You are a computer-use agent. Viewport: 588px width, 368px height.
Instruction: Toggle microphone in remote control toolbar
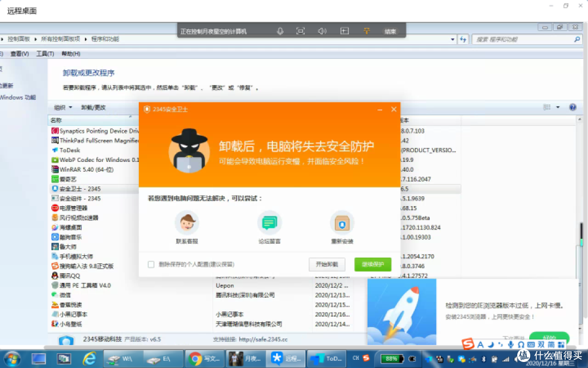tap(280, 31)
